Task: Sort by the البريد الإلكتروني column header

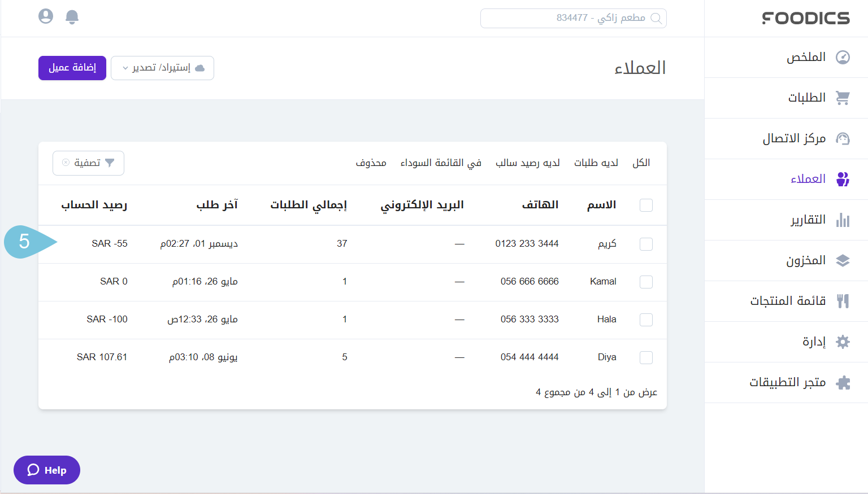Action: tap(422, 204)
